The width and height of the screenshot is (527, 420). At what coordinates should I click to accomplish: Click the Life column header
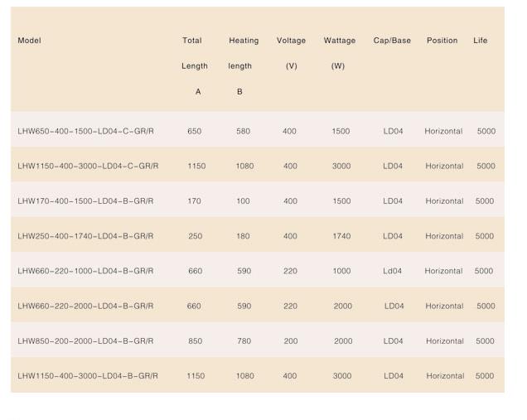pyautogui.click(x=481, y=41)
